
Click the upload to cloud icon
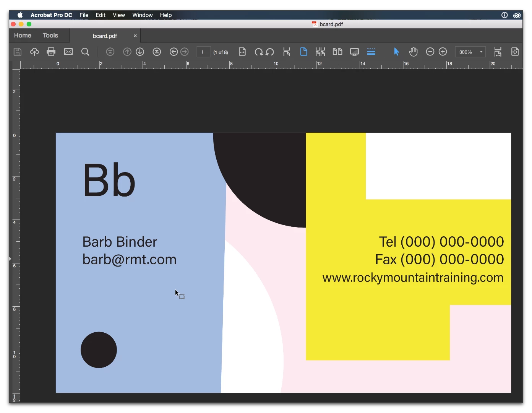coord(34,52)
